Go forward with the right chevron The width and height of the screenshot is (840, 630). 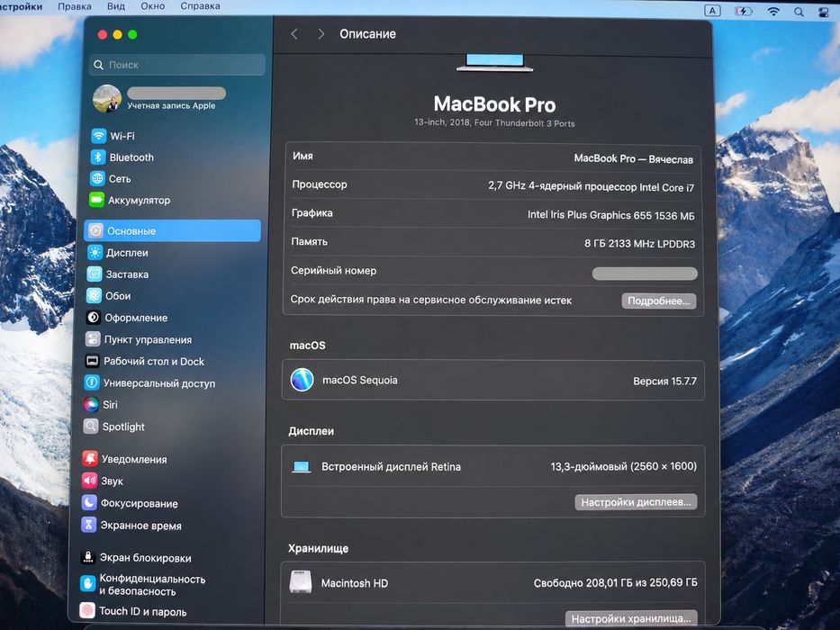coord(321,34)
